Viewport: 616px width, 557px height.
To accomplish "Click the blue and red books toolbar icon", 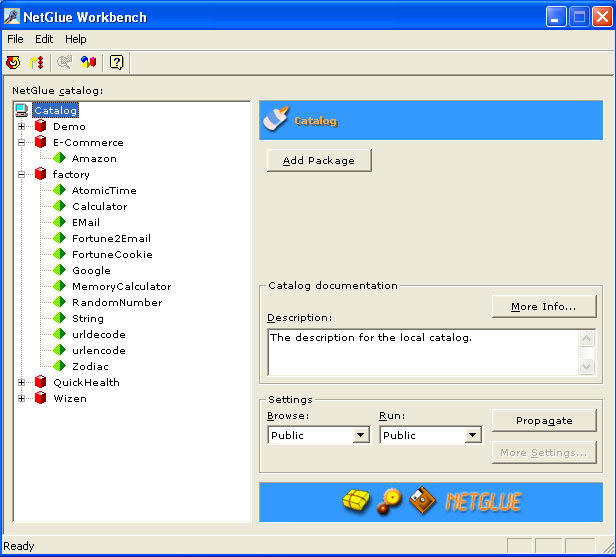I will pos(88,62).
